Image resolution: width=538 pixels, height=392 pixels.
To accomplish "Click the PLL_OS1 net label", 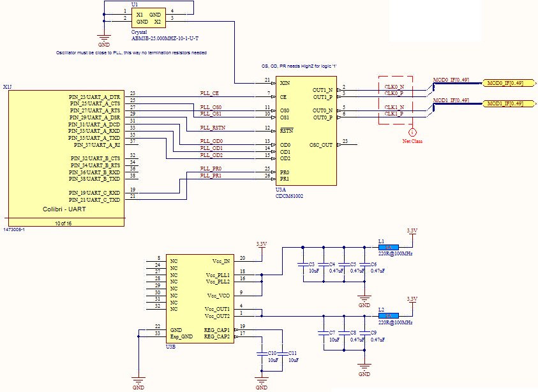I will 211,114.
